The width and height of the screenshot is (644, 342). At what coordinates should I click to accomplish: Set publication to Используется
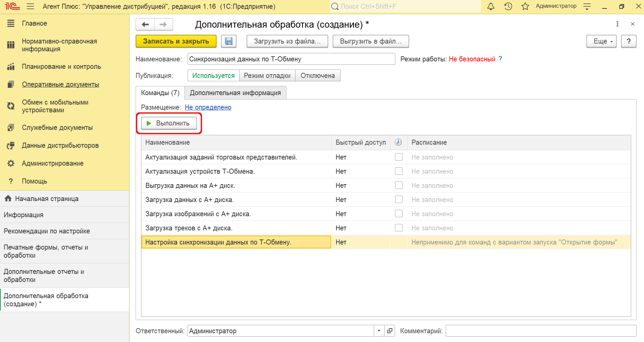point(213,76)
